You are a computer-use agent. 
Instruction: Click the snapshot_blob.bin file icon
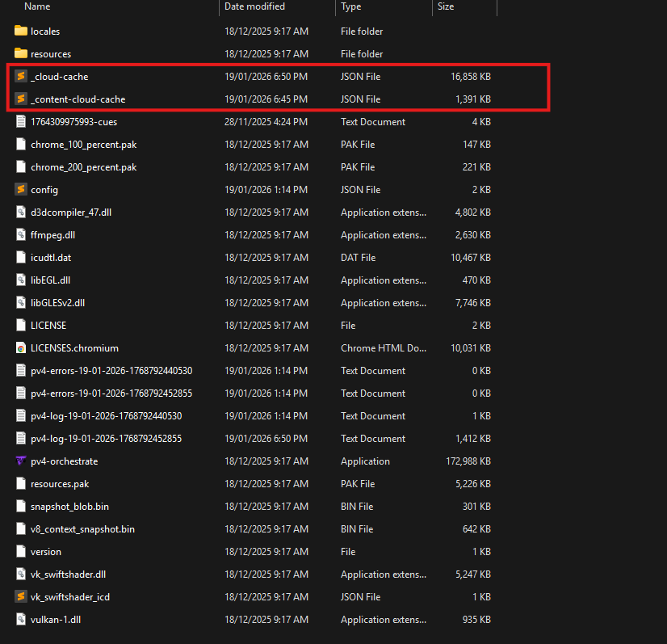pyautogui.click(x=21, y=506)
